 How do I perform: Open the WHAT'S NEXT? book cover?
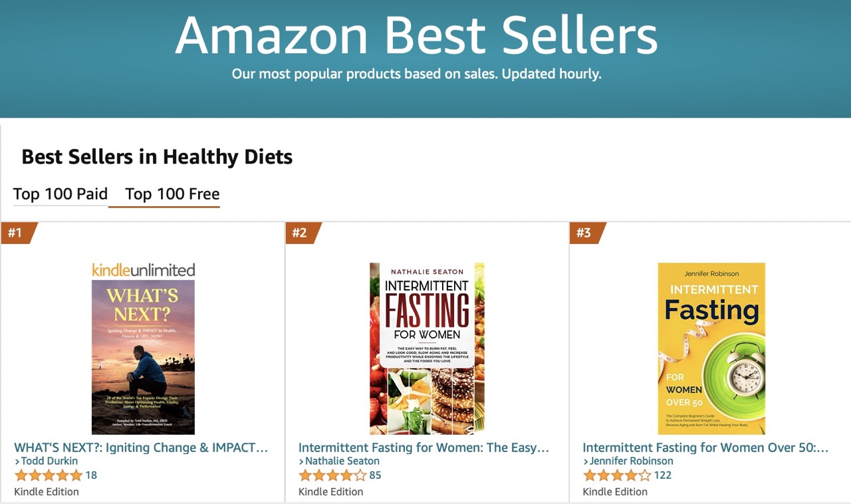(x=143, y=357)
